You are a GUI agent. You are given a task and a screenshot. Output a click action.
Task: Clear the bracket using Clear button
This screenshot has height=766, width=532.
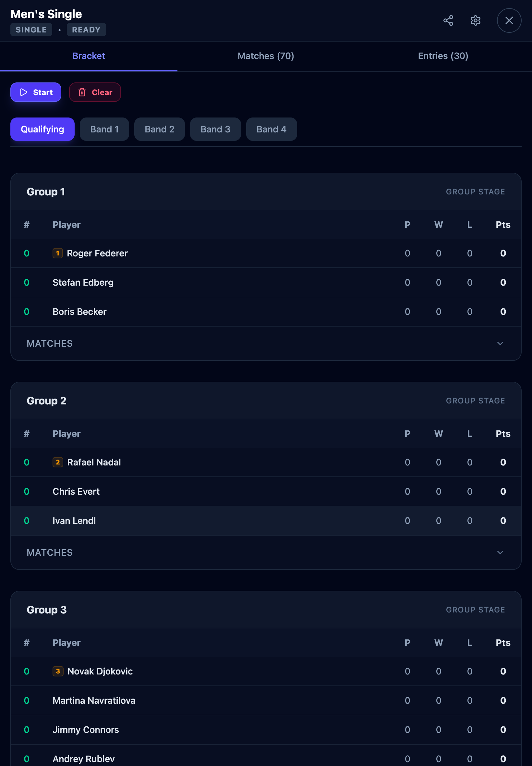point(95,93)
